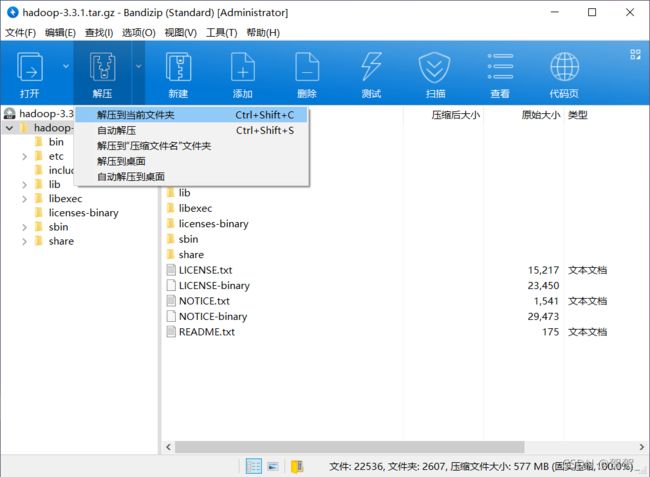Expand the share folder in tree
Viewport: 650px width, 477px height.
pyautogui.click(x=24, y=241)
